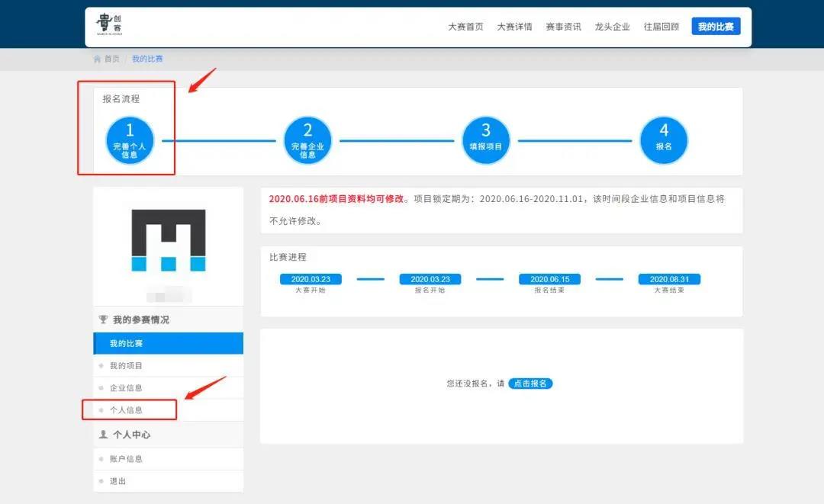
Task: Open 龙头企业 navigation item
Action: (612, 27)
